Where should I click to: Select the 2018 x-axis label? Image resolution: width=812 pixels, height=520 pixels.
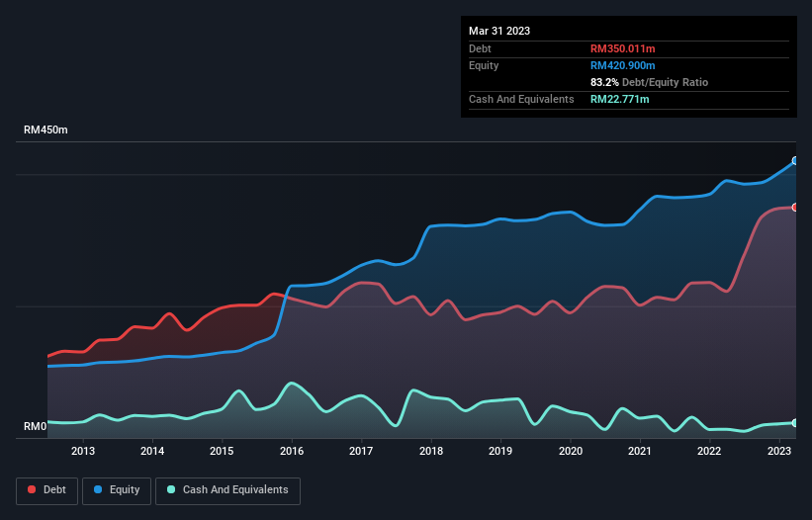pos(431,451)
